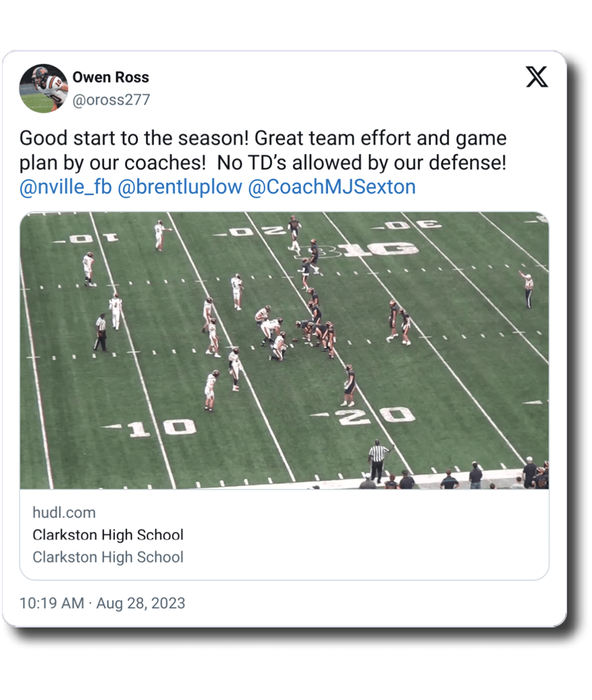The width and height of the screenshot is (592, 700).
Task: Open the bold Clarkston High School title
Action: (x=108, y=535)
